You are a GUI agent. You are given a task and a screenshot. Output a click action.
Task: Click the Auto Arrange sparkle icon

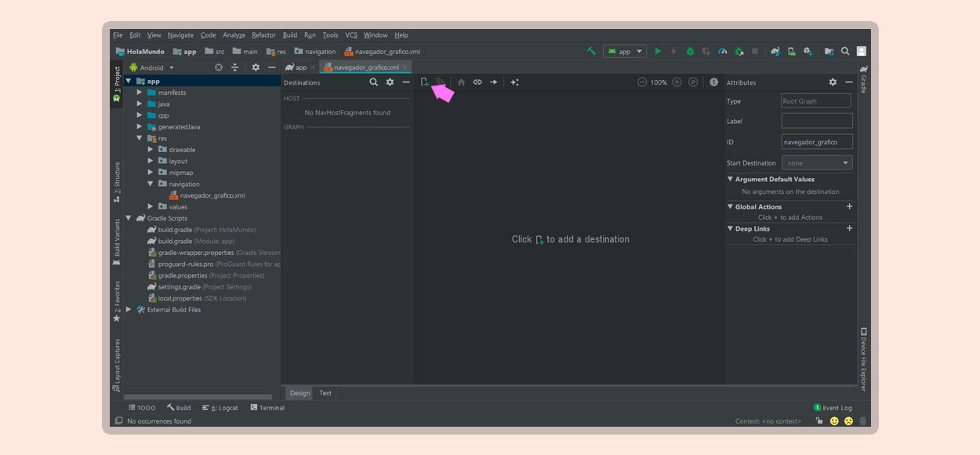point(514,82)
